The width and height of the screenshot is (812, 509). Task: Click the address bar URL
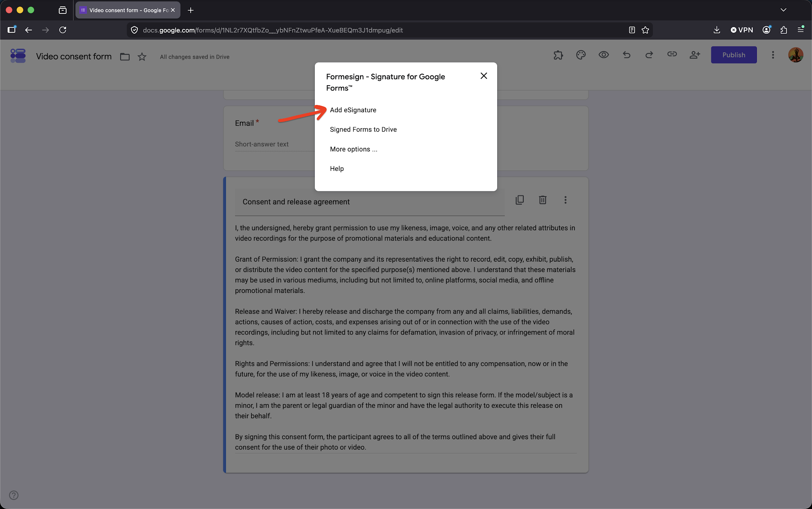273,30
